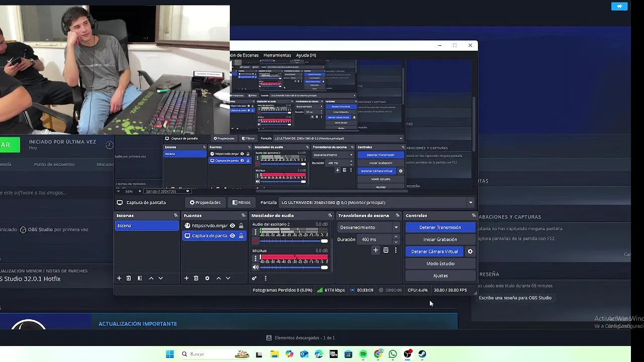The width and height of the screenshot is (644, 362).
Task: Select the Escena scene item
Action: pyautogui.click(x=146, y=226)
